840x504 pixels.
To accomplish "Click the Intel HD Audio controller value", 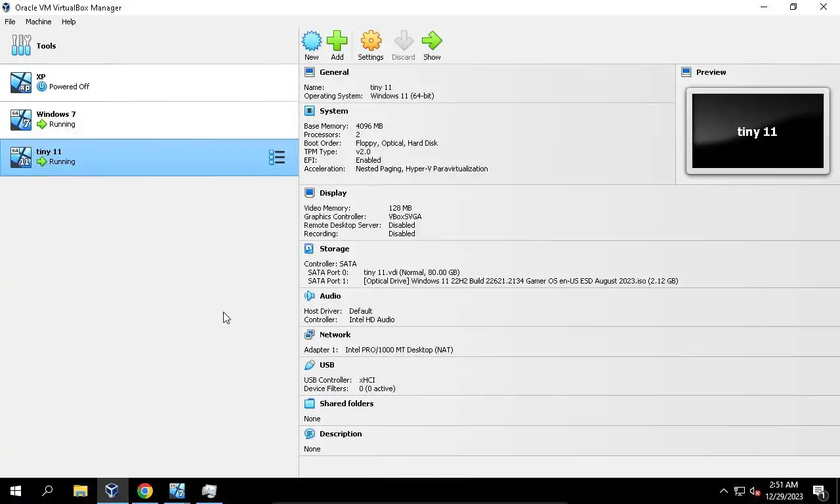I will [371, 320].
